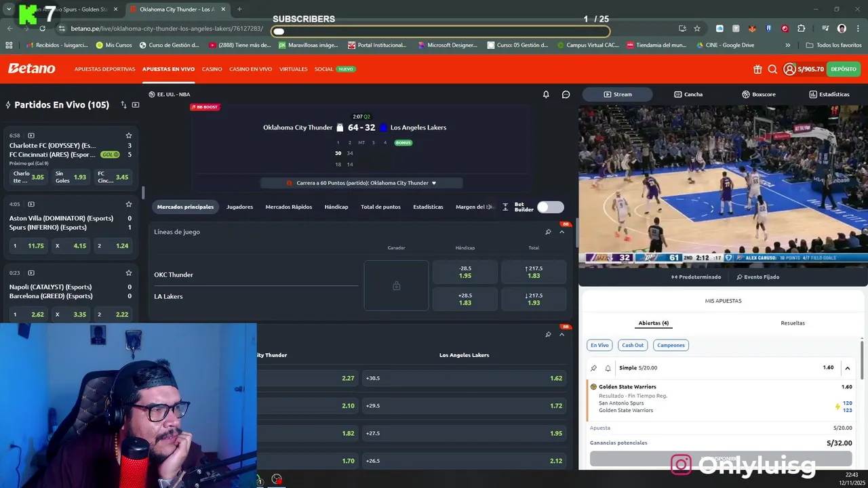Open the gift promotions icon
The image size is (868, 488).
757,69
